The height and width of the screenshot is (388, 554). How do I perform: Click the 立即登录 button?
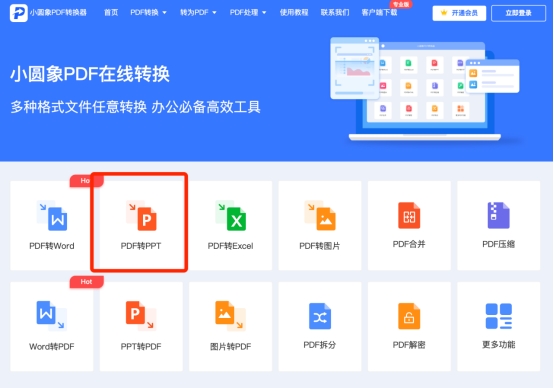click(518, 13)
